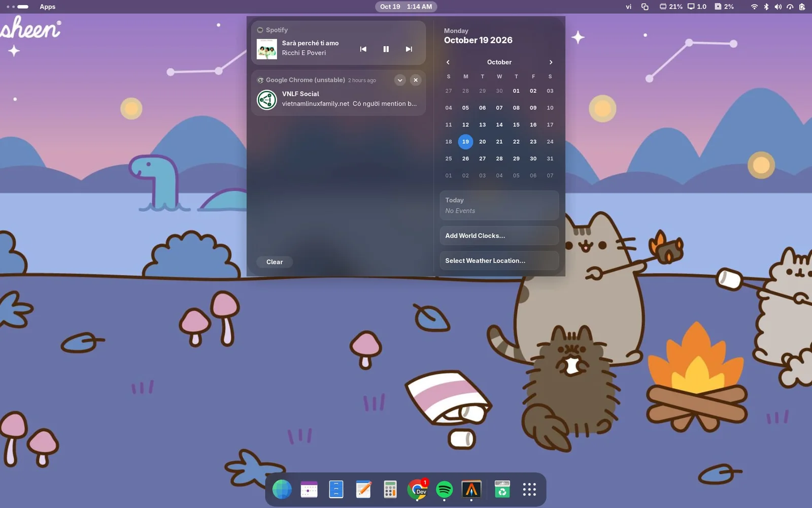
Task: Click the battery charging icon
Action: [x=802, y=7]
